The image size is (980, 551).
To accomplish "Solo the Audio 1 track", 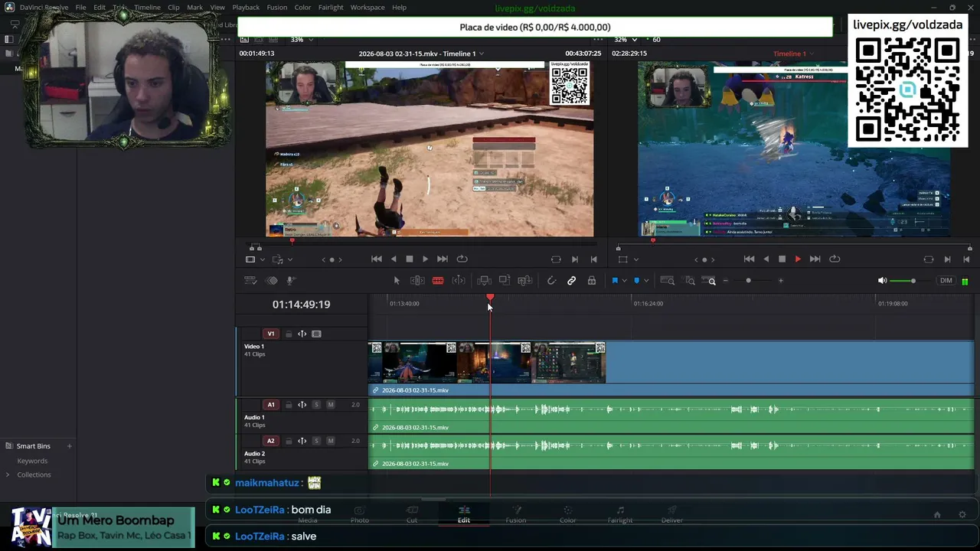I will pyautogui.click(x=316, y=405).
